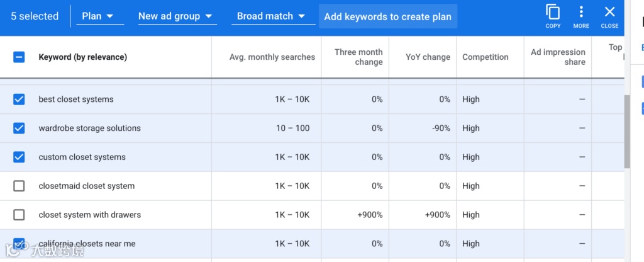This screenshot has width=644, height=262.
Task: Uncheck wardrobe storage solutions checkbox
Action: tap(19, 128)
